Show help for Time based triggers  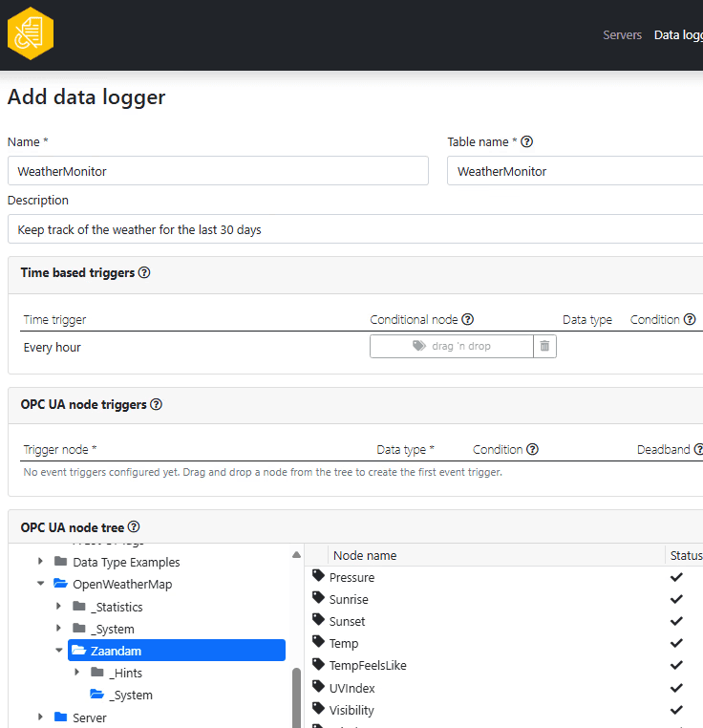click(x=144, y=272)
